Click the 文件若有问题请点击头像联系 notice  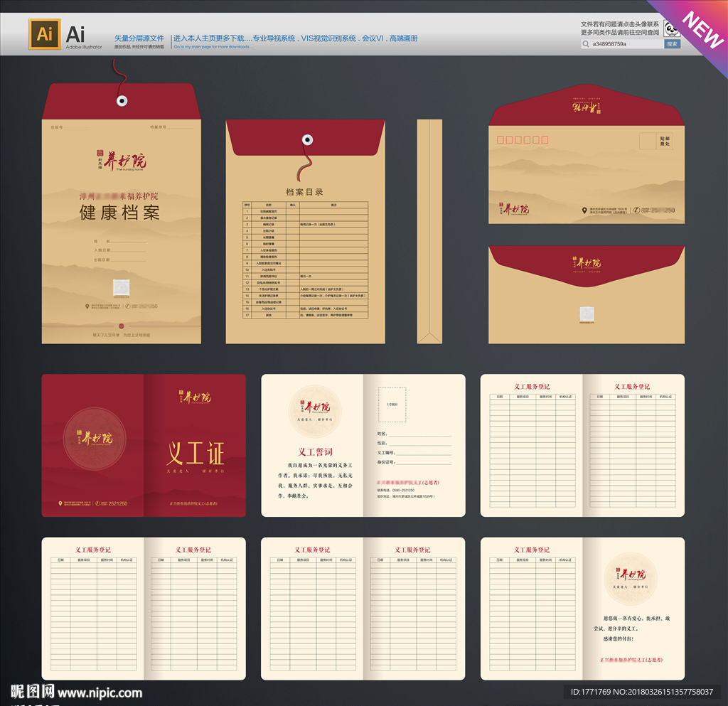[620, 24]
